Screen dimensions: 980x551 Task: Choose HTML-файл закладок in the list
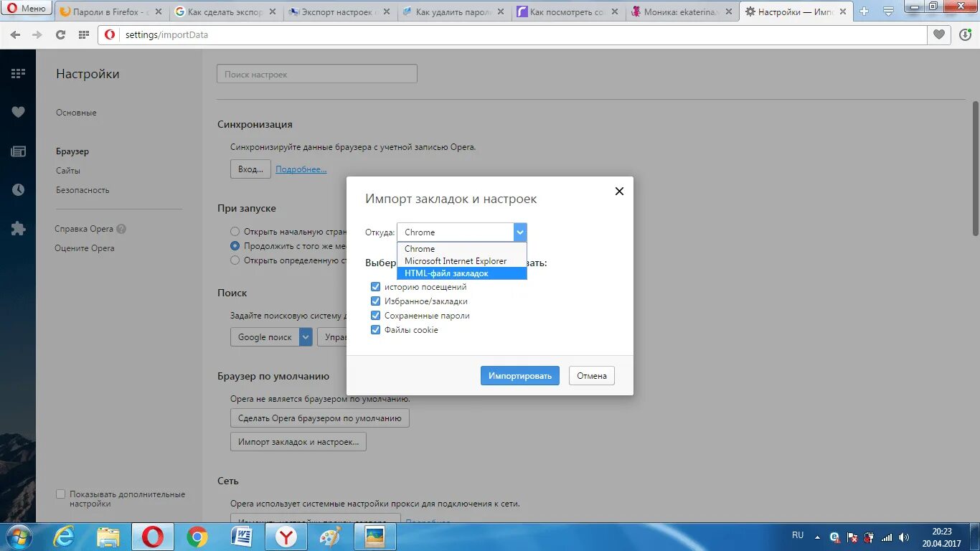pyautogui.click(x=461, y=273)
